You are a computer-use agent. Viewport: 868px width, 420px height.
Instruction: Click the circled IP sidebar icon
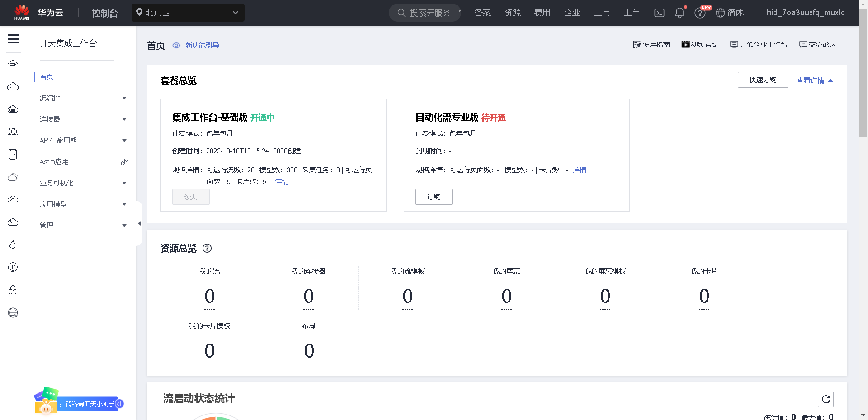tap(13, 267)
